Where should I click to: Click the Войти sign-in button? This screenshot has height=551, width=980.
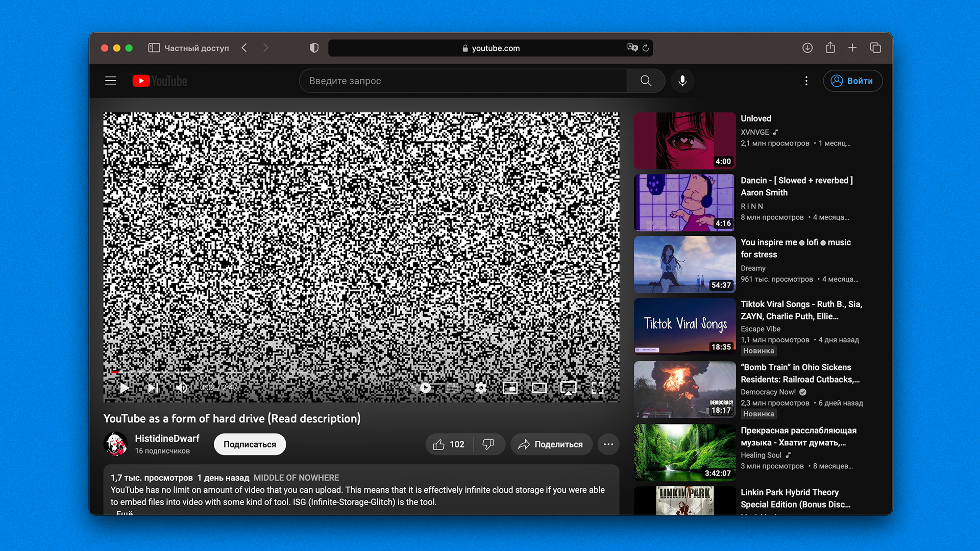point(852,81)
